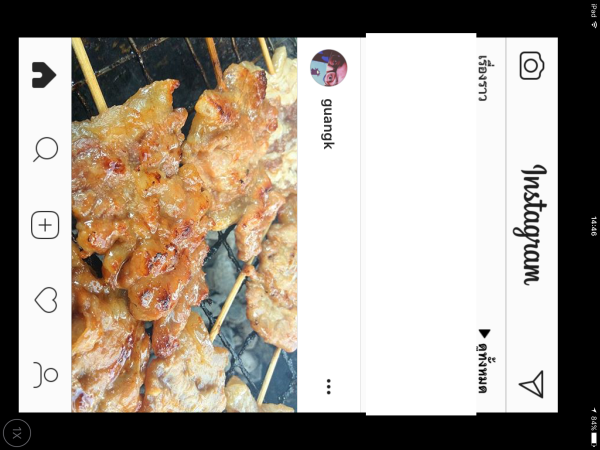Tap the empty stories tray area

[421, 224]
